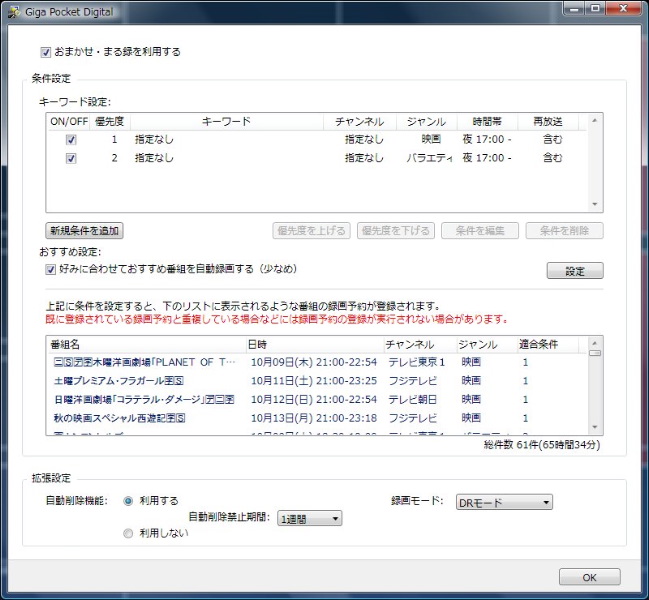Open the 録画モード DRモード dropdown
Screen dimensions: 649x600
click(x=504, y=502)
